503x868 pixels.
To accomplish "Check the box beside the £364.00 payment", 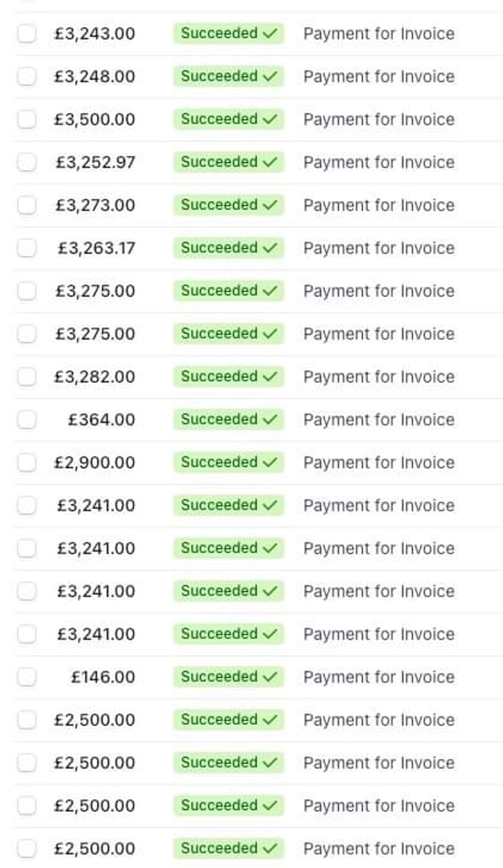I will [27, 420].
